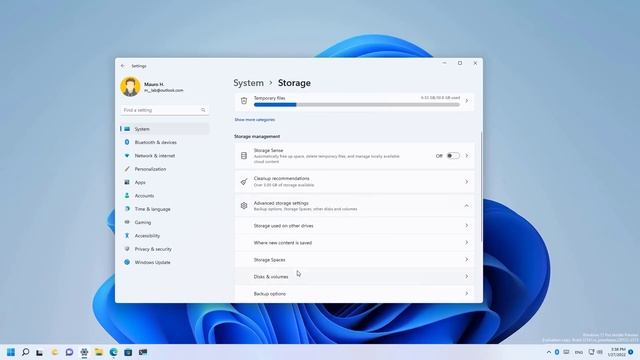
Task: Click the Accounts person icon
Action: pyautogui.click(x=127, y=196)
